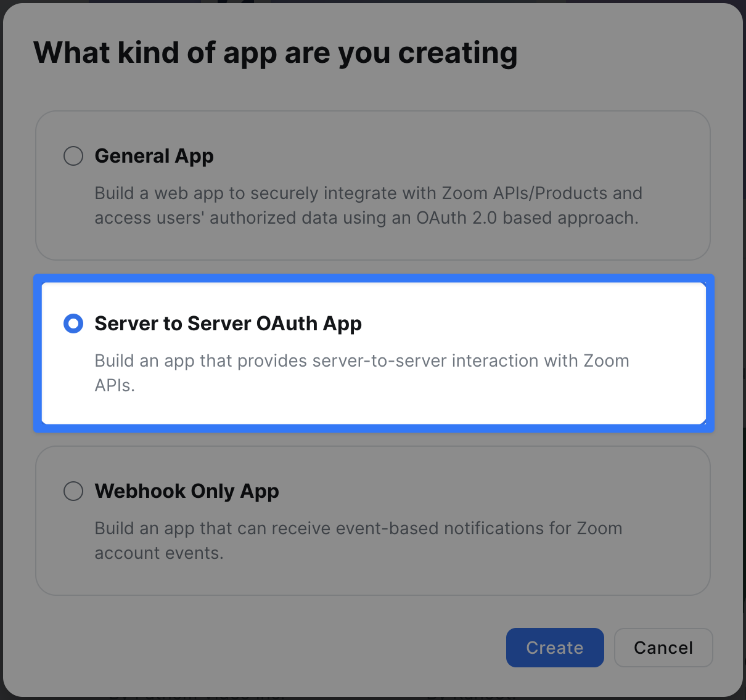Click the "Server to Server OAuth App" title
746x700 pixels.
(x=228, y=324)
